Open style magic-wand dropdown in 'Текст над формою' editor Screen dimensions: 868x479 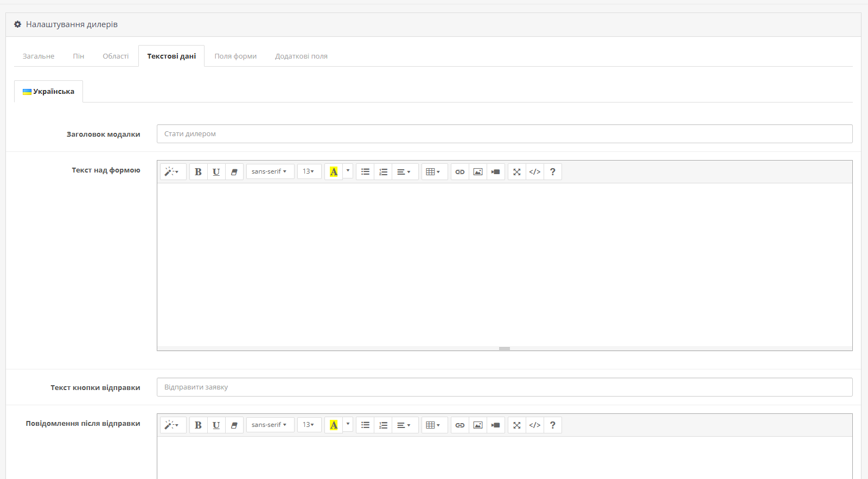tap(173, 172)
